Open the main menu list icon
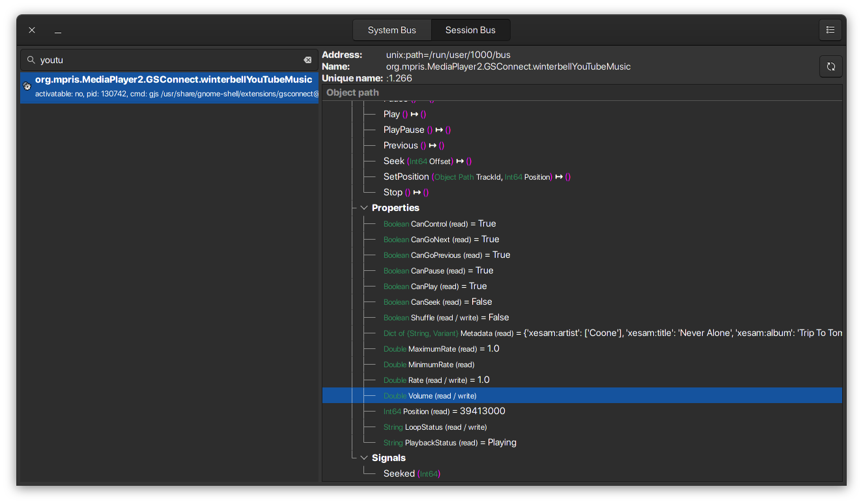 click(830, 29)
